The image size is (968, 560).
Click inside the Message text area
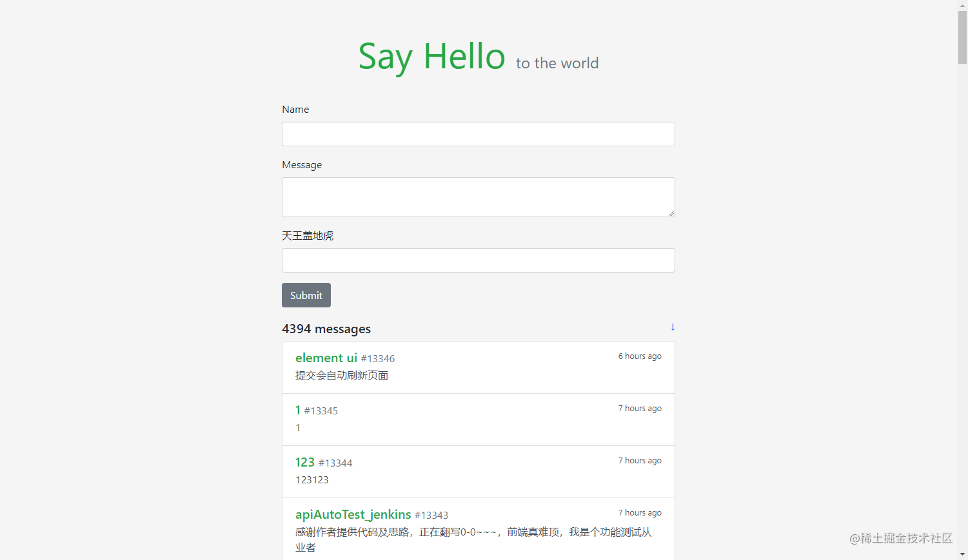point(478,197)
